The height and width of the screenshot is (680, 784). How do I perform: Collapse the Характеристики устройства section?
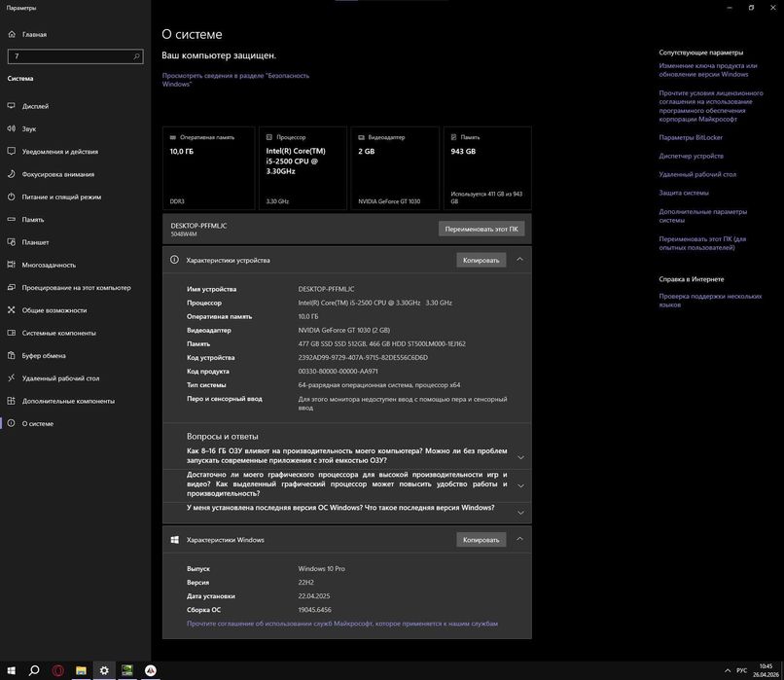point(519,260)
